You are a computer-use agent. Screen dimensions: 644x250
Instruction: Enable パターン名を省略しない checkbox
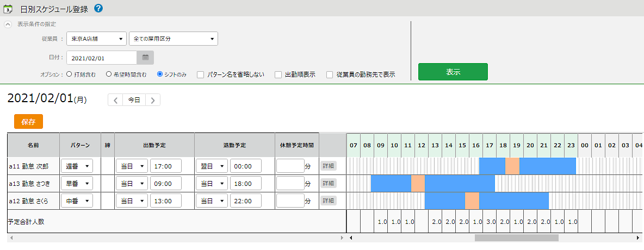pos(200,74)
